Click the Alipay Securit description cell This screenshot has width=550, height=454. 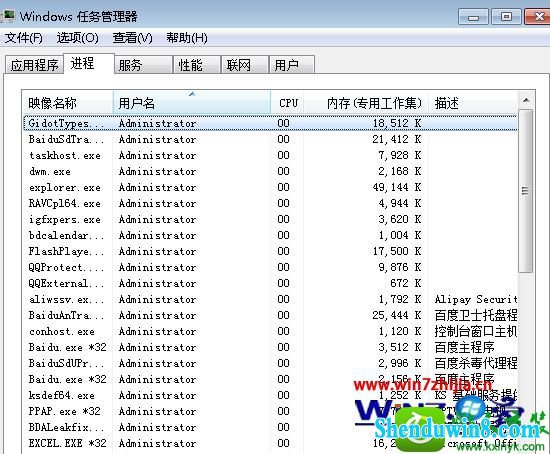pyautogui.click(x=476, y=299)
